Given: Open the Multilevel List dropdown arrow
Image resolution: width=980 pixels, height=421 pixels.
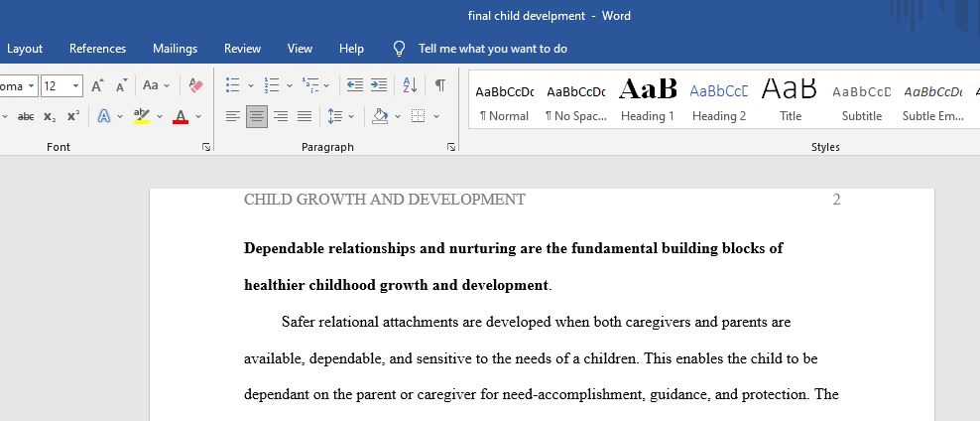Looking at the screenshot, I should [x=326, y=85].
